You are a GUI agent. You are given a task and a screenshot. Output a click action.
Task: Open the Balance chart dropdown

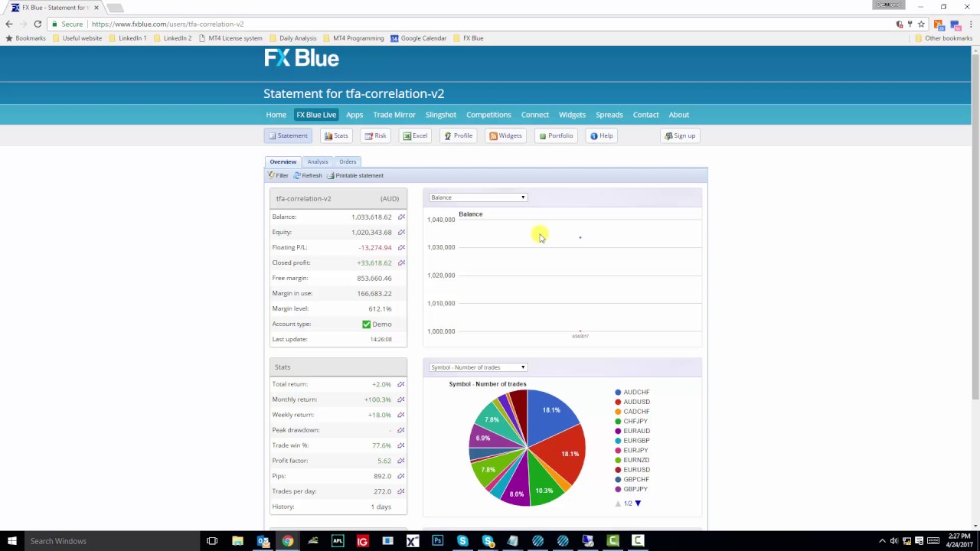coord(478,197)
